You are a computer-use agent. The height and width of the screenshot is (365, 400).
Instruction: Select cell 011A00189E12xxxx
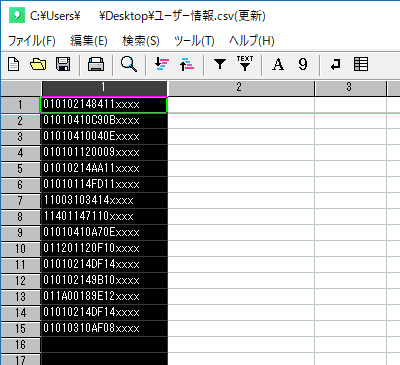pos(104,297)
